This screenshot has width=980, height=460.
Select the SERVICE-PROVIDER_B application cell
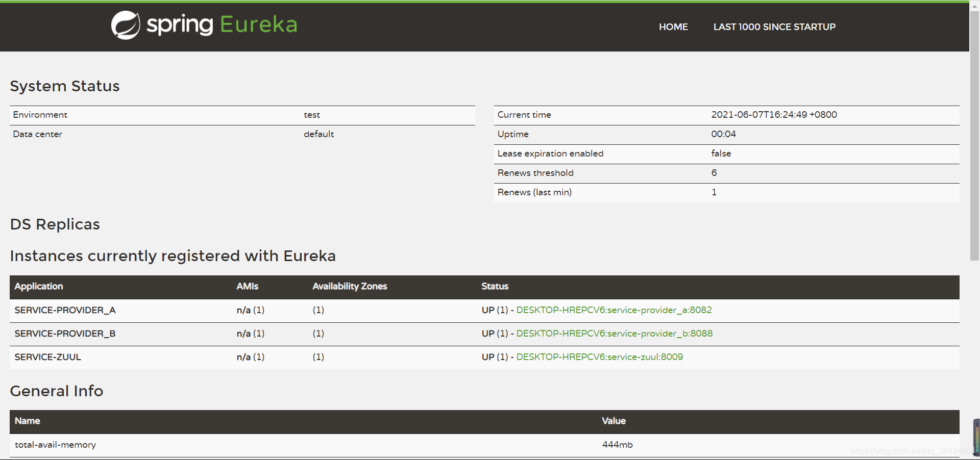click(65, 334)
